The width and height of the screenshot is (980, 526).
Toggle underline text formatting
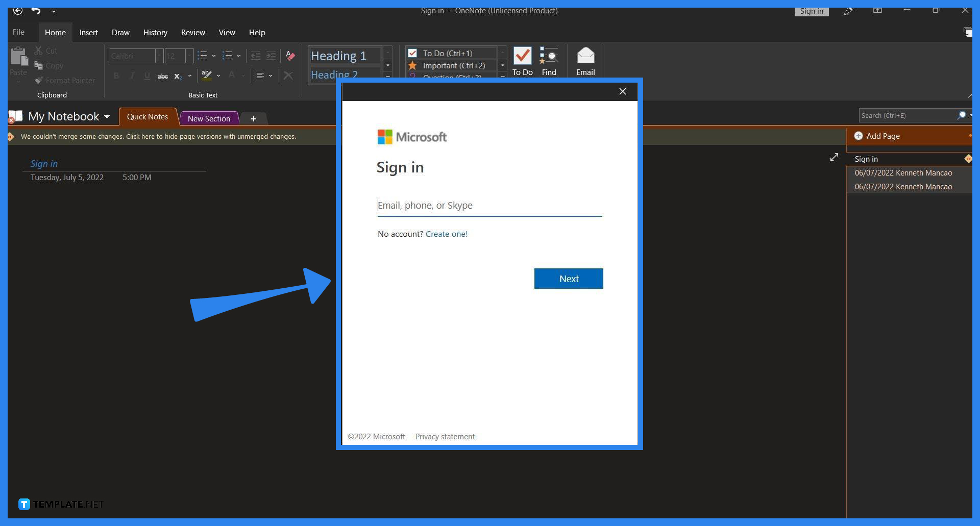tap(147, 76)
